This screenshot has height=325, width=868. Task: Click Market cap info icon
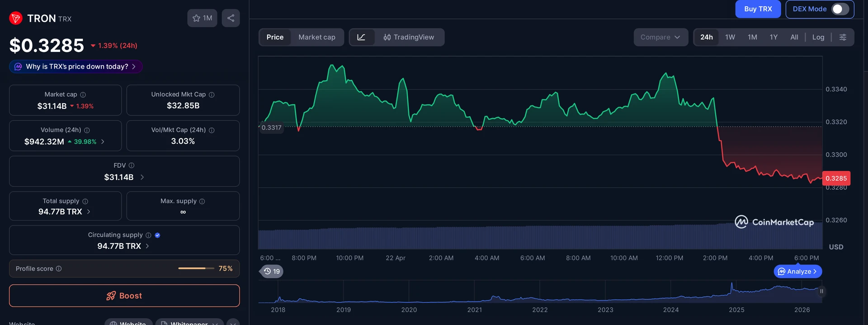(x=83, y=94)
